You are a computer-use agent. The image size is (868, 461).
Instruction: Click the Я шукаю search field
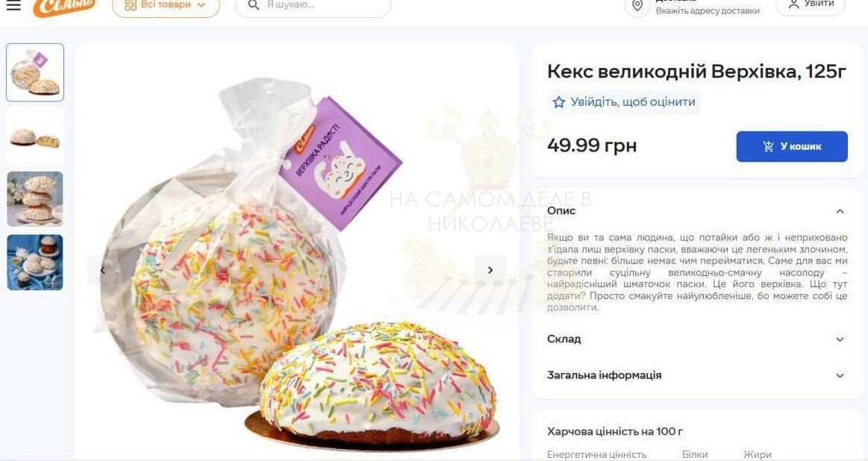[313, 5]
